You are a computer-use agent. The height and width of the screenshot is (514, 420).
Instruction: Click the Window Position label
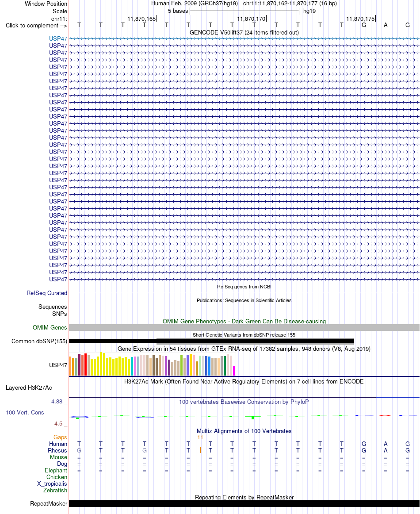(x=46, y=4)
